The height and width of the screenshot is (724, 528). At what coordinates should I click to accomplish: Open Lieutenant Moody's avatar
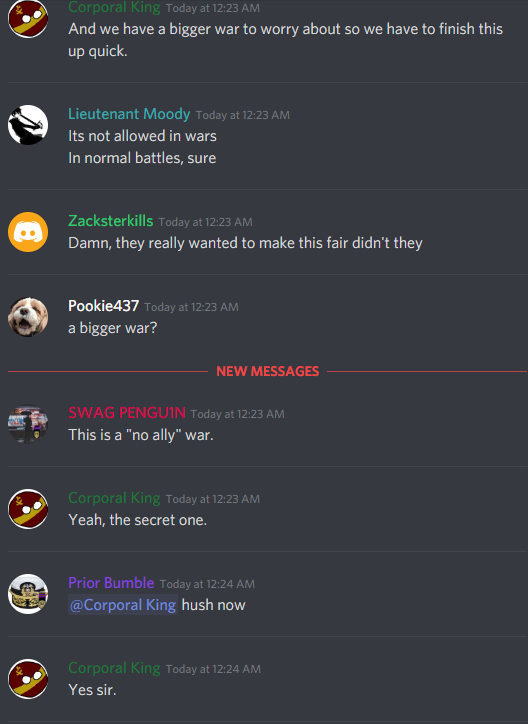pos(28,125)
